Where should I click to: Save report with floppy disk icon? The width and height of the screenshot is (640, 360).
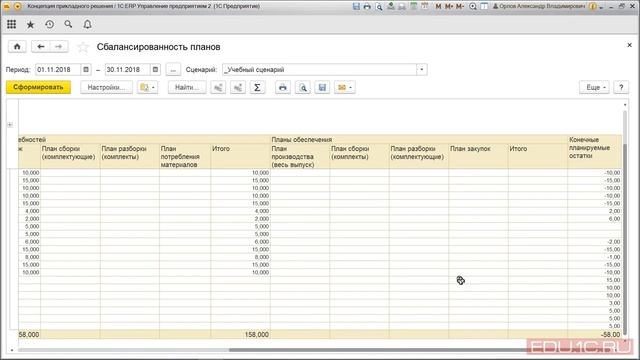[322, 87]
